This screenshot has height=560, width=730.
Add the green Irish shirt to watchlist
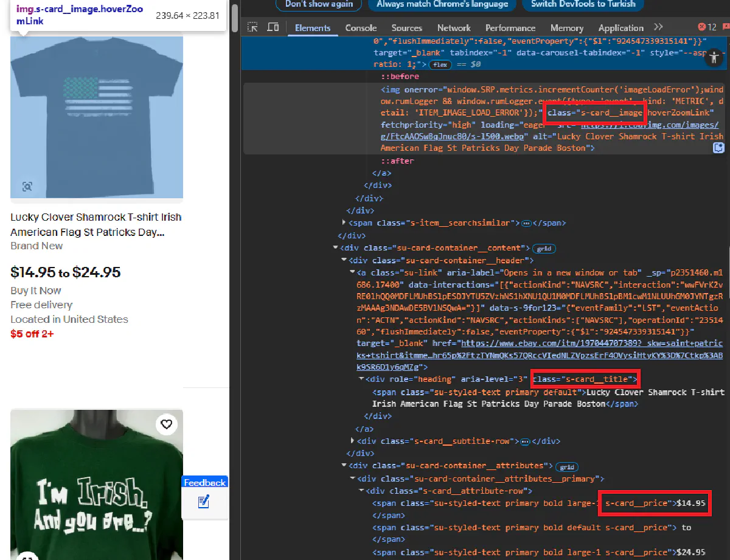point(166,424)
